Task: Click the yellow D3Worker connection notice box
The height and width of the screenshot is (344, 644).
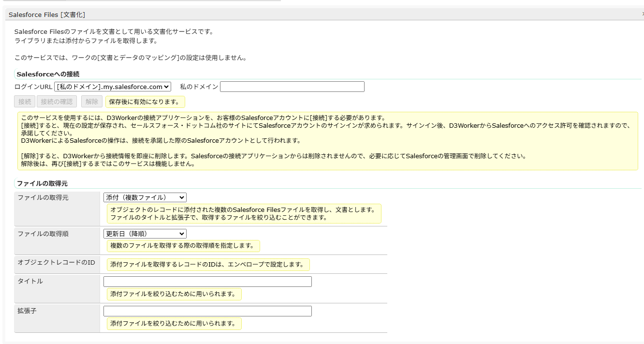Action: [328, 141]
